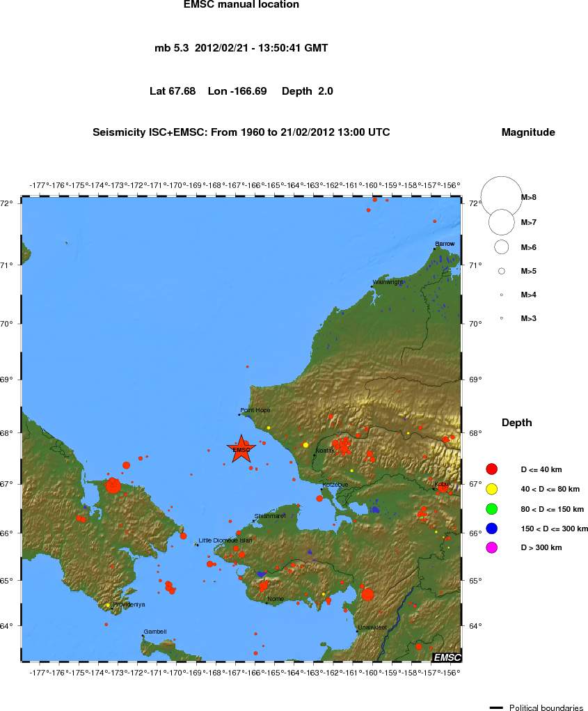Screen dimensions: 588x711
Task: Click the magenta D > 300 km swatch
Action: click(x=491, y=548)
